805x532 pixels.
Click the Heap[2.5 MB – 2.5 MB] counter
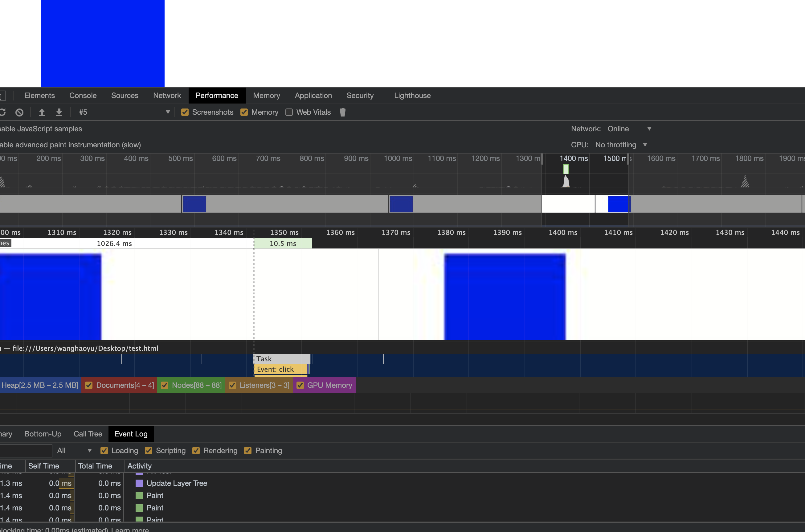[40, 385]
